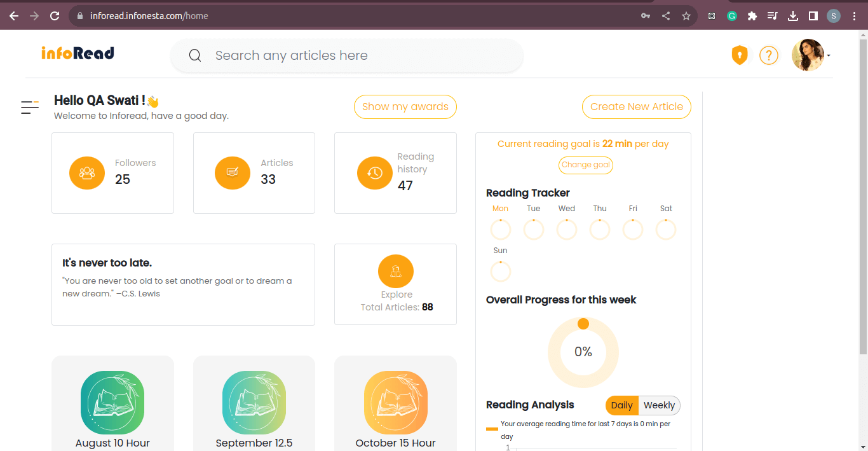Click the orange shield security icon
This screenshot has width=868, height=451.
point(739,55)
